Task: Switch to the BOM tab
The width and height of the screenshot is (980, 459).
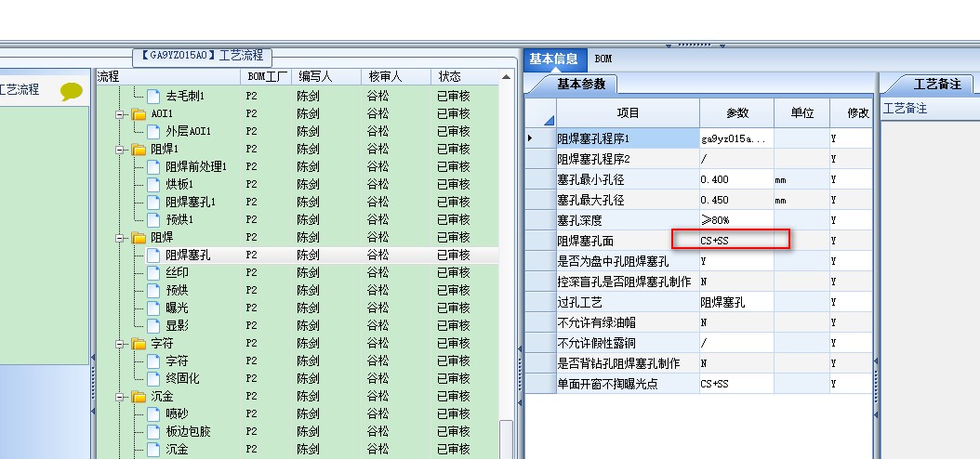Action: (x=603, y=59)
